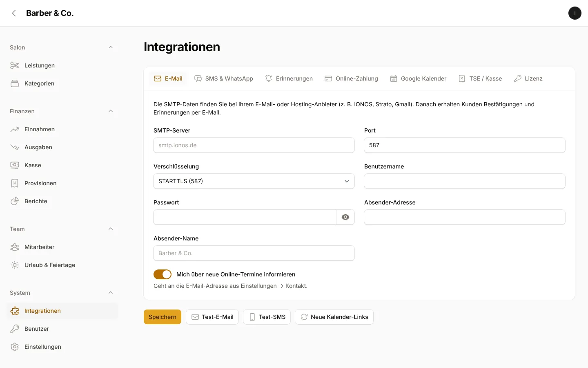Open the Online-Zahlung tab
Viewport: 588px width, 368px height.
[x=351, y=79]
